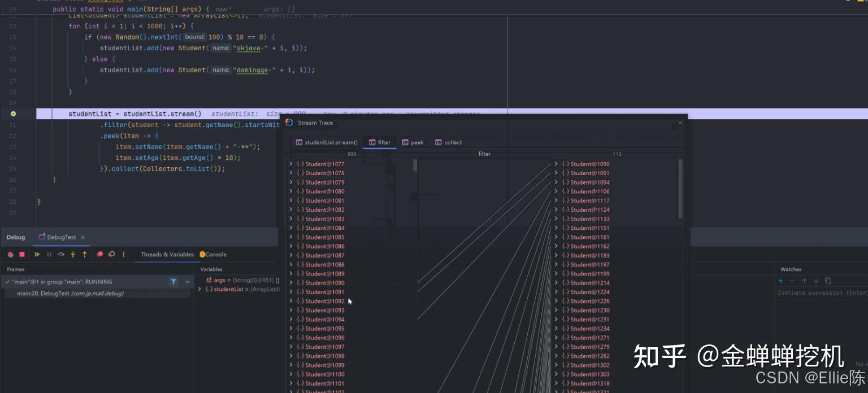Click the Rerun debug bug icon

10,255
